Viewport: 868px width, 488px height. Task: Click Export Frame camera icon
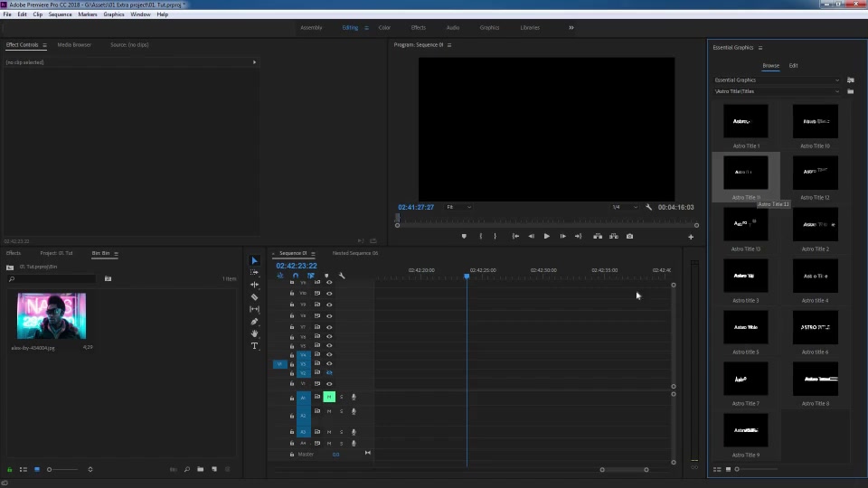(629, 236)
